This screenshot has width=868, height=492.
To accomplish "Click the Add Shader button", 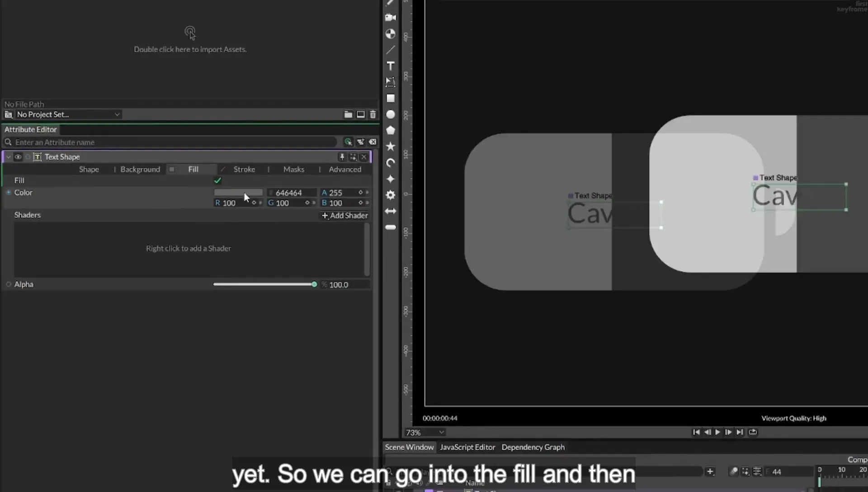I will (x=344, y=215).
